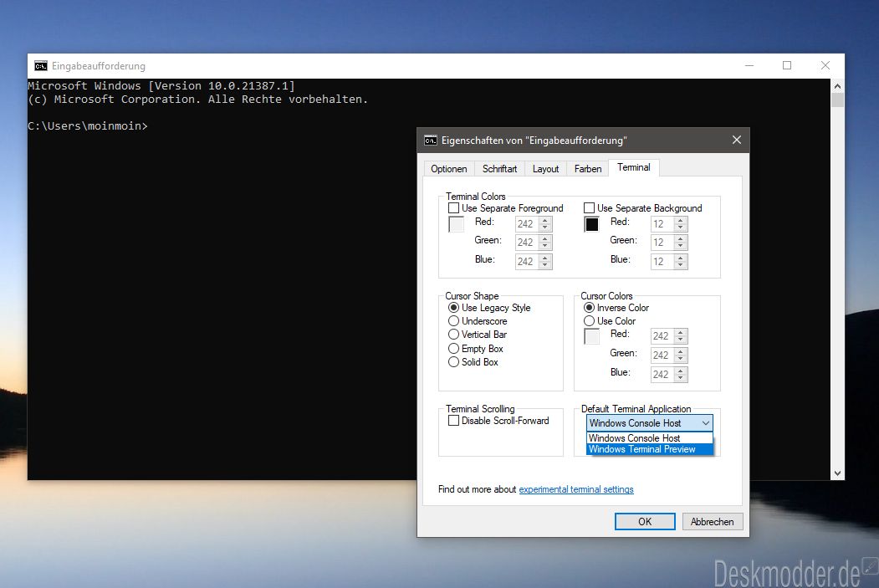Click the Abbrechen button

pyautogui.click(x=712, y=522)
